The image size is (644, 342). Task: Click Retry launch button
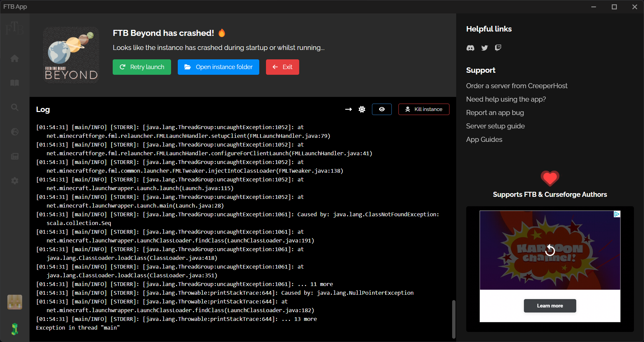click(142, 67)
